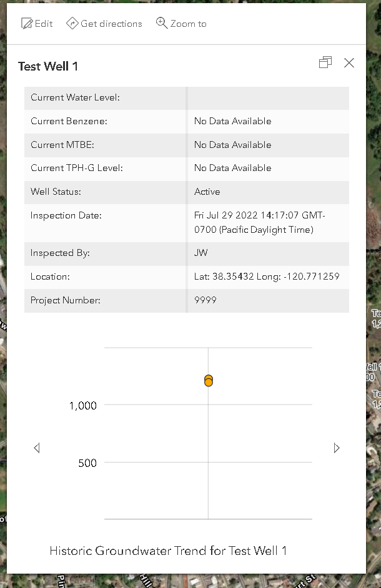The height and width of the screenshot is (588, 381).
Task: Click the Zoom to text label
Action: 187,24
